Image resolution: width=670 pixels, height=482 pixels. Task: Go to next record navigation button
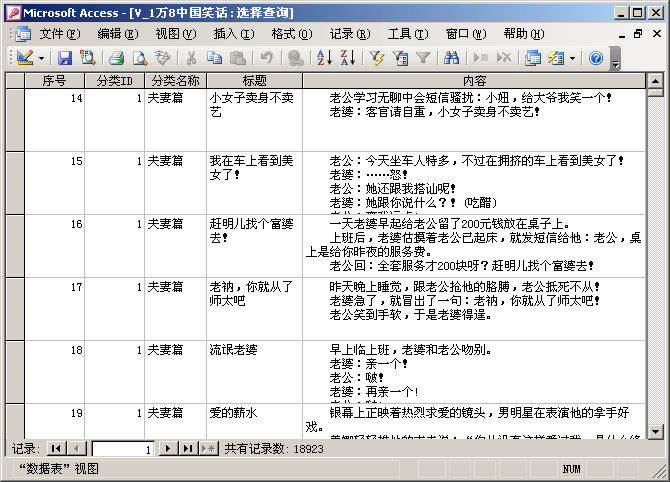click(168, 449)
